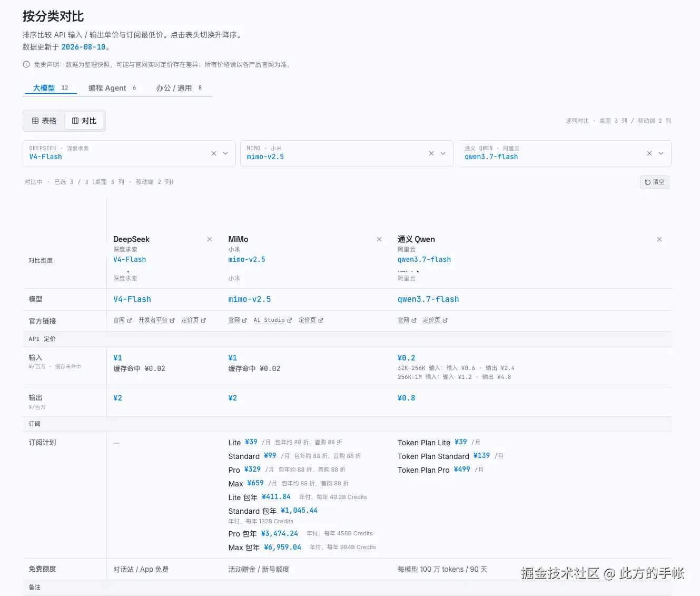Open 通义 Qwen 官网 link
Viewport: 700px width, 596px height.
(407, 320)
